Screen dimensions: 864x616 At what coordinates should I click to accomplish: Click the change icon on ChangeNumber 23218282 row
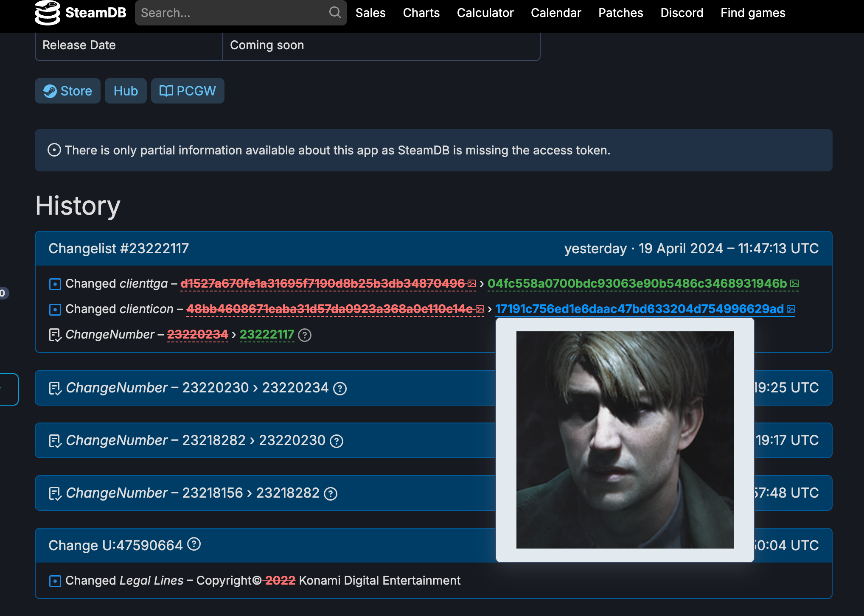click(x=55, y=440)
